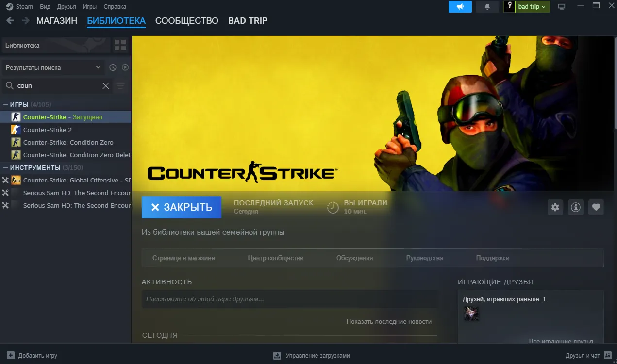Image resolution: width=617 pixels, height=364 pixels.
Task: Open Друзья и чат
Action: [x=588, y=355]
